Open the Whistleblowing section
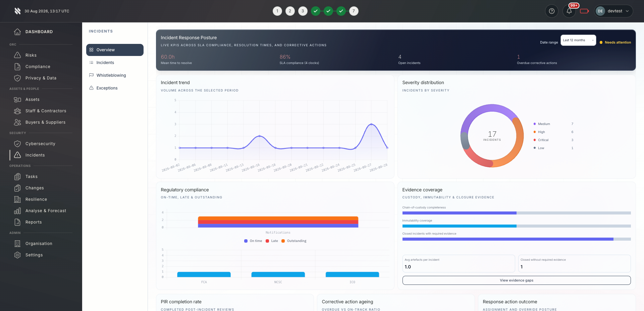 pos(115,75)
